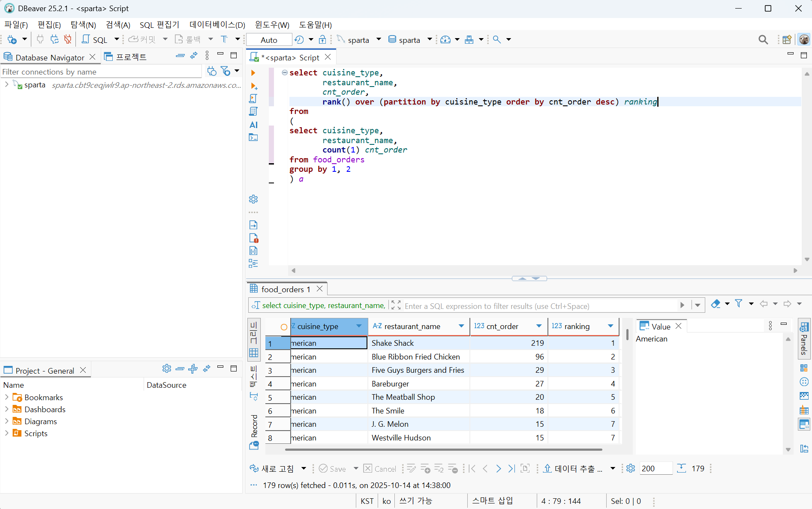Open result set settings gear near 200

coord(631,468)
